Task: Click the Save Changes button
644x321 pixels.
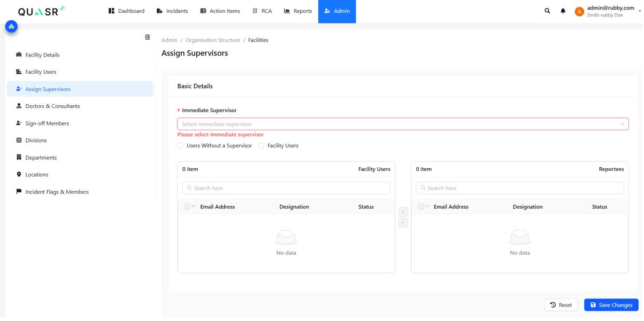Action: coord(611,304)
